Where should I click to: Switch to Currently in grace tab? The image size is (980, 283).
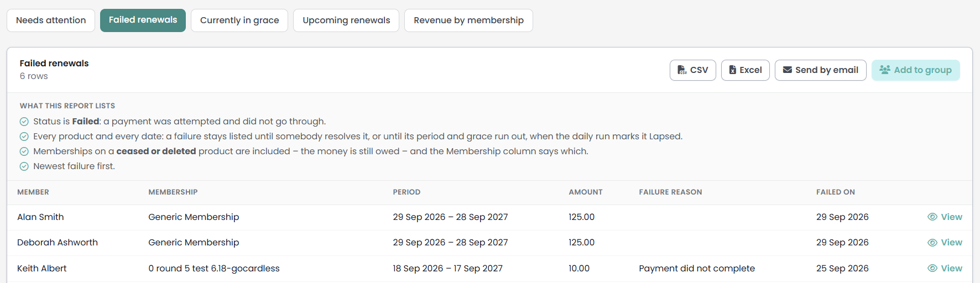click(239, 20)
